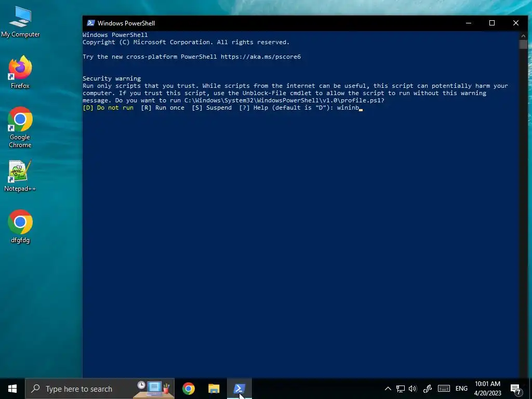This screenshot has width=532, height=399.
Task: Click the PowerShell title bar icon
Action: (x=90, y=23)
